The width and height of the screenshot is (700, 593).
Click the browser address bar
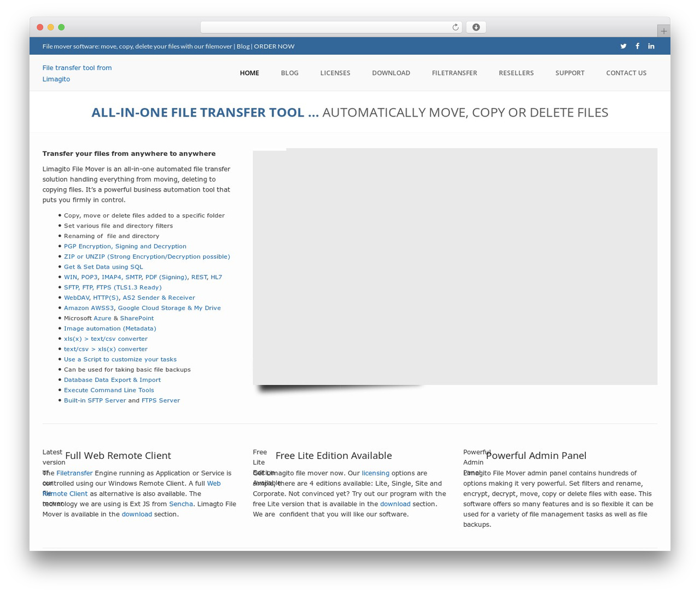pyautogui.click(x=331, y=27)
